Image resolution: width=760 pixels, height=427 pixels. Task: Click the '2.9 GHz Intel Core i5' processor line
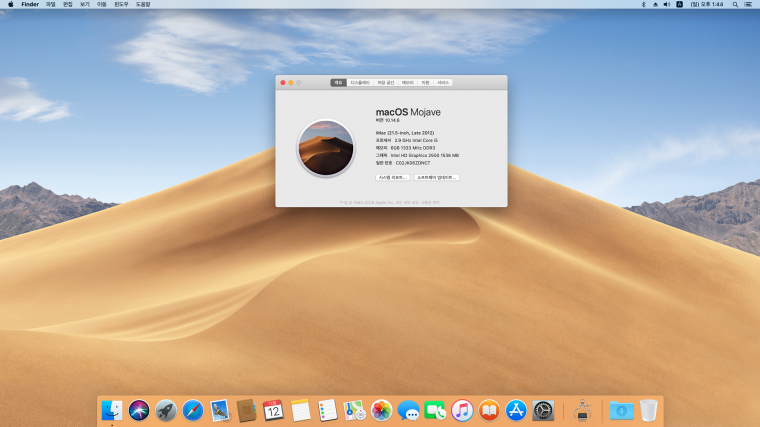click(x=407, y=141)
